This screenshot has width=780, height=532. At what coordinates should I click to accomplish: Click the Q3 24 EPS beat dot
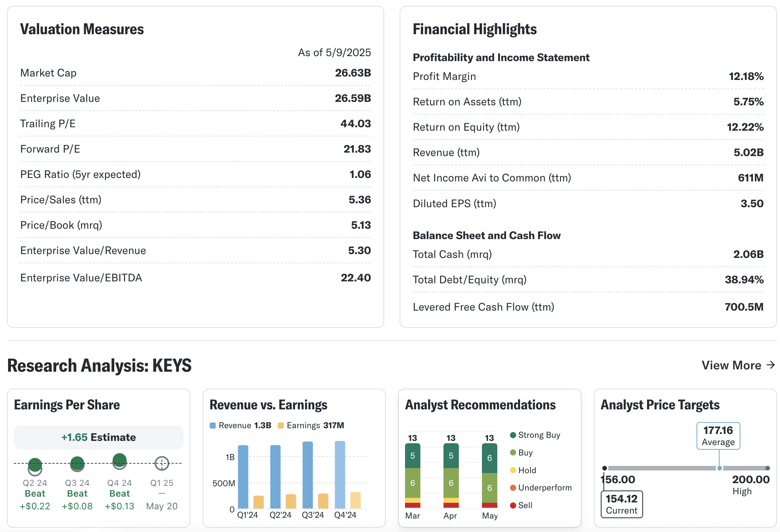click(77, 464)
